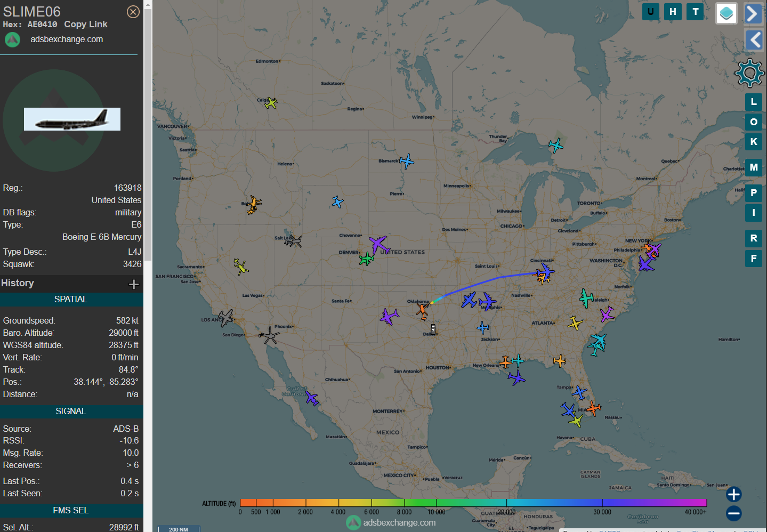
Task: Click the Baro. Altitude 29000 ft value
Action: click(x=124, y=333)
